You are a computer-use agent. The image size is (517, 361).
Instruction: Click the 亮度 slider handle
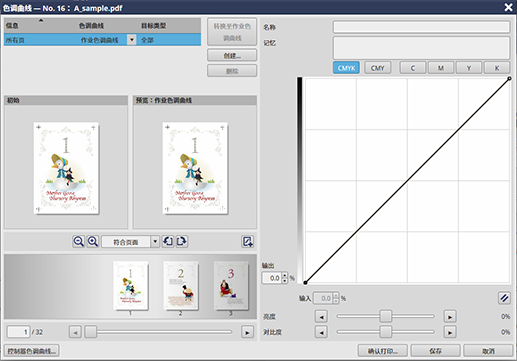pos(386,316)
